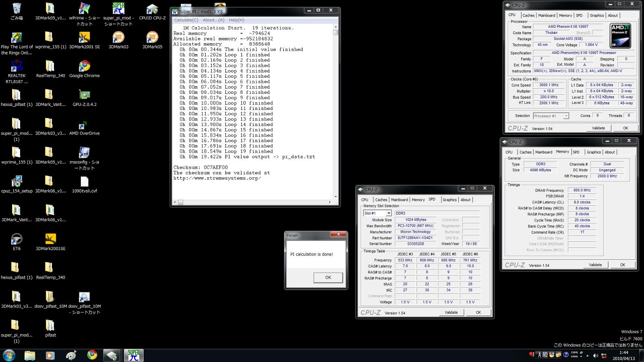Switch to Super PI taskbar button

coord(134,355)
